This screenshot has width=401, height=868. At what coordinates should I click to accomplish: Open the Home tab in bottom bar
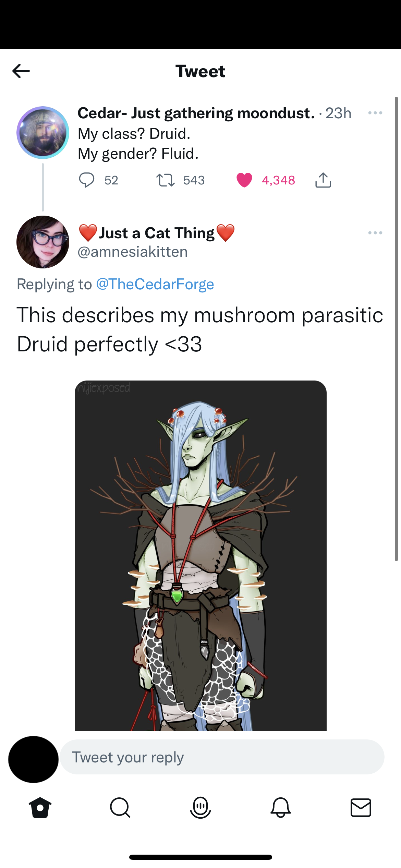click(40, 807)
